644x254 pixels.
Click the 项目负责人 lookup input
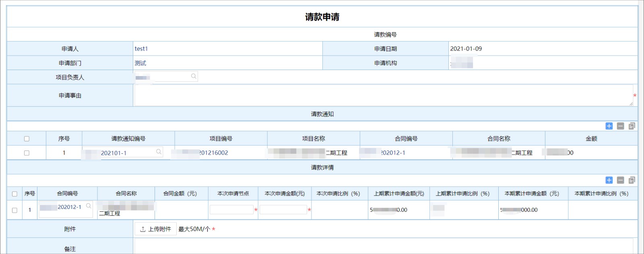tap(166, 76)
